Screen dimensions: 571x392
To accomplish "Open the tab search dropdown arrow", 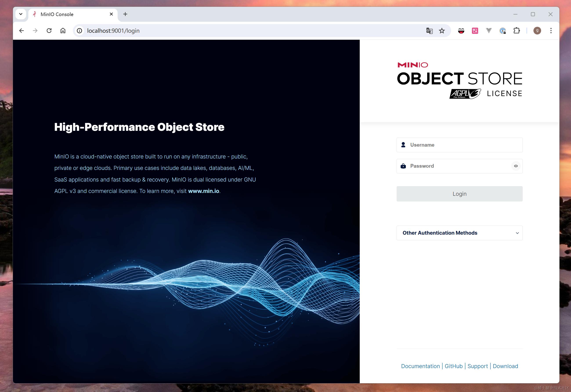I will 21,14.
